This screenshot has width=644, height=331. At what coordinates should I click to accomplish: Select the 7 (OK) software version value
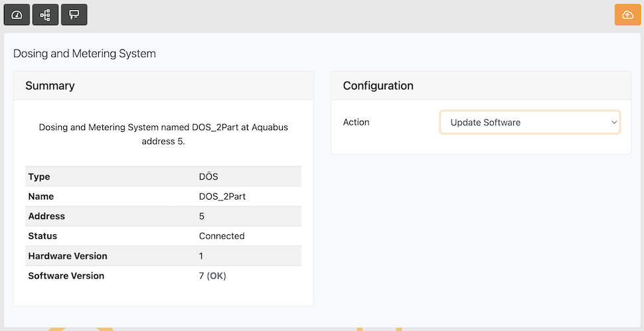click(212, 276)
